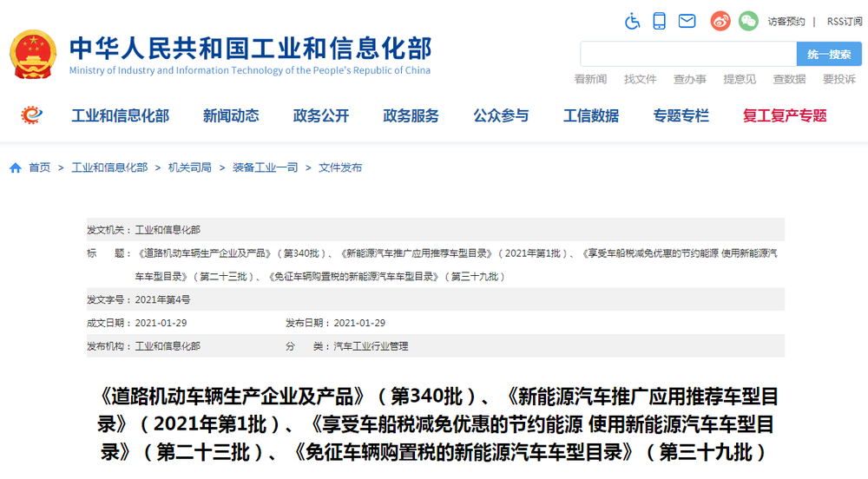The image size is (868, 479).
Task: Click the 找文件 quick link
Action: pyautogui.click(x=640, y=79)
